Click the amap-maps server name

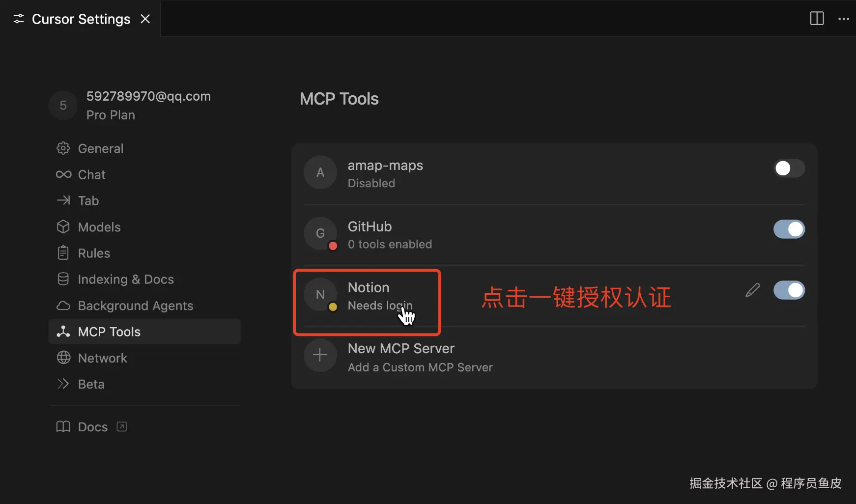pos(385,166)
